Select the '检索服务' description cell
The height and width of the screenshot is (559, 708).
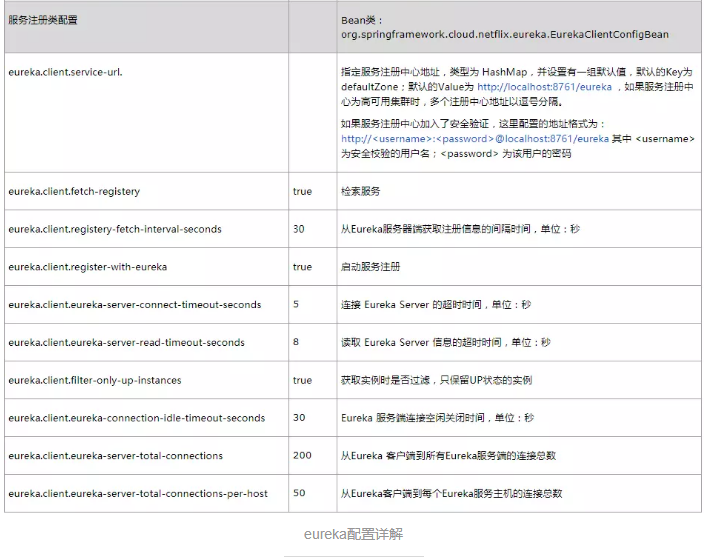tap(361, 191)
